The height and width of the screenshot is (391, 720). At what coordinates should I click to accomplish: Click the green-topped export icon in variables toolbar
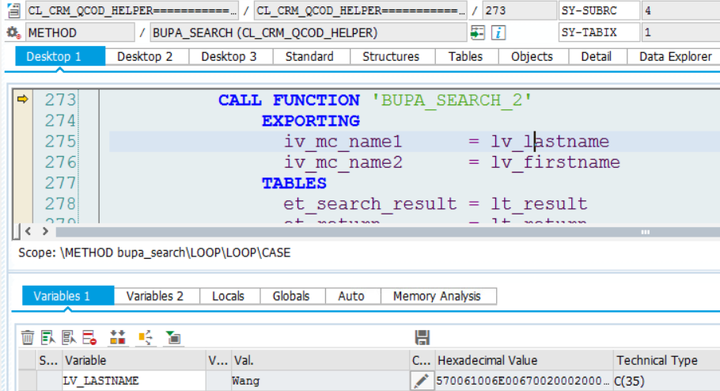click(174, 338)
